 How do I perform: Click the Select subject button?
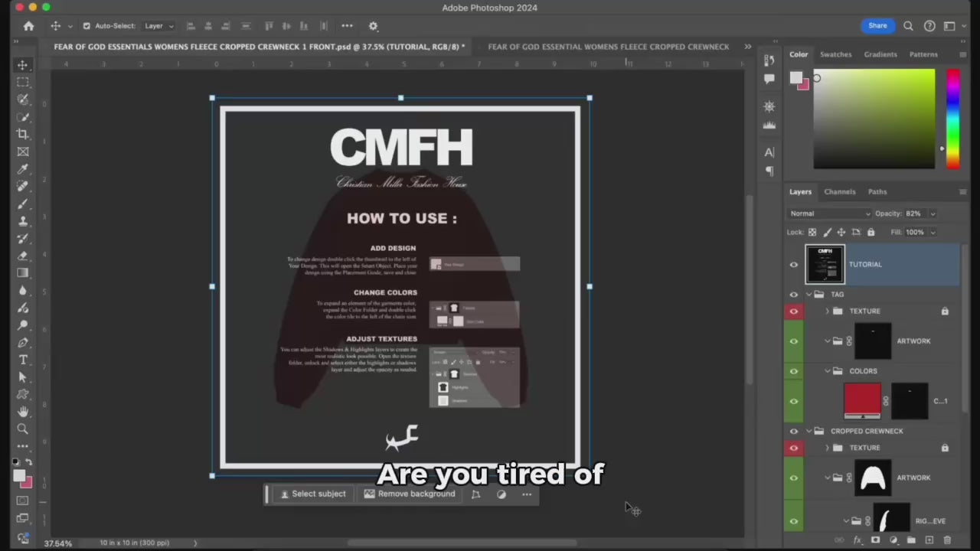(x=313, y=494)
